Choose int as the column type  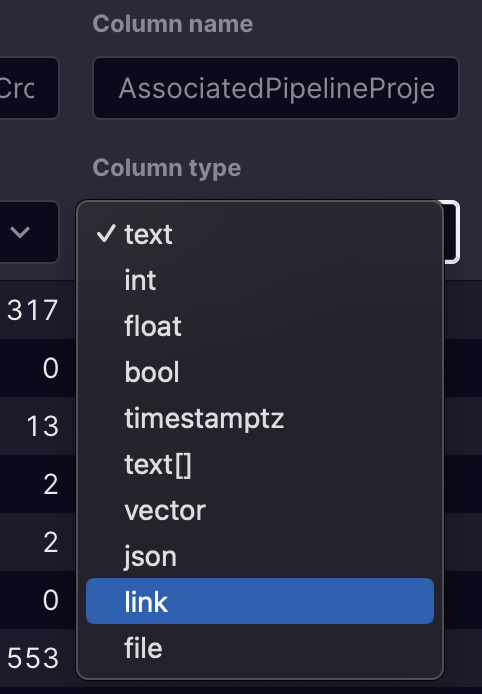(x=260, y=280)
